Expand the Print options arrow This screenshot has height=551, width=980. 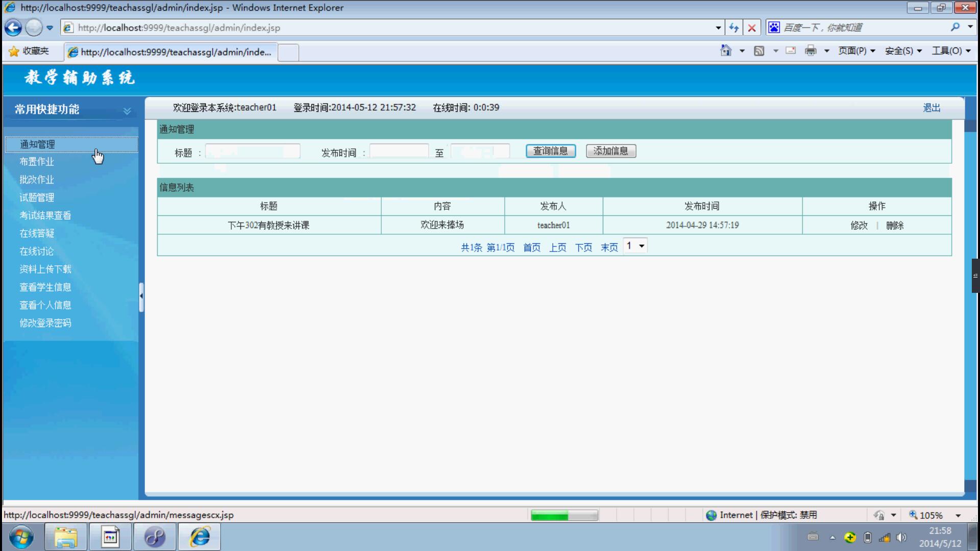[827, 51]
